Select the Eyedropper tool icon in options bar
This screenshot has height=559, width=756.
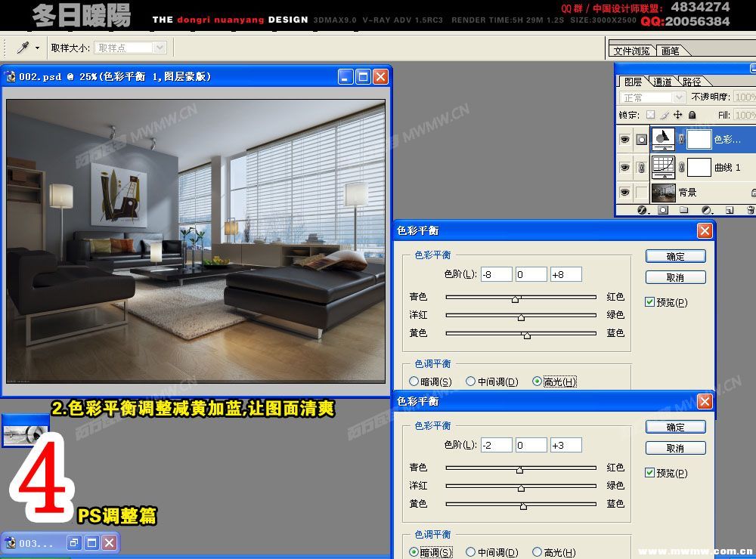point(23,48)
